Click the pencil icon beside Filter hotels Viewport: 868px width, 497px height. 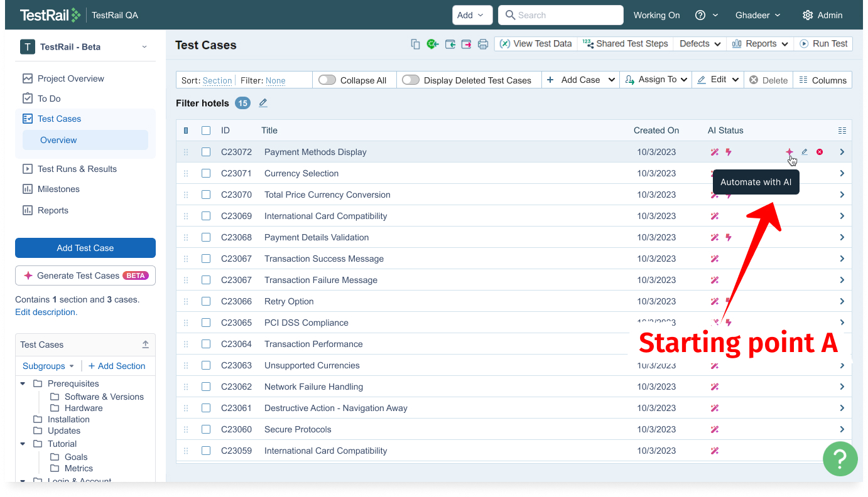263,103
